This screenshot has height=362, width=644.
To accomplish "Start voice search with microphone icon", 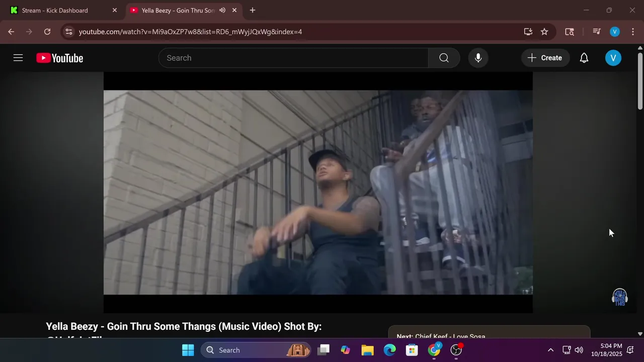I will click(478, 58).
